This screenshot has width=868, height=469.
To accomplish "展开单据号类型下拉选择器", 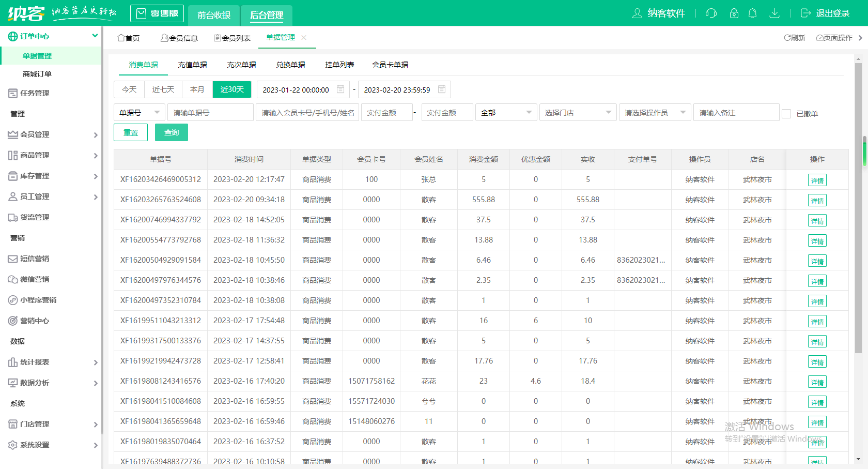I will click(139, 112).
